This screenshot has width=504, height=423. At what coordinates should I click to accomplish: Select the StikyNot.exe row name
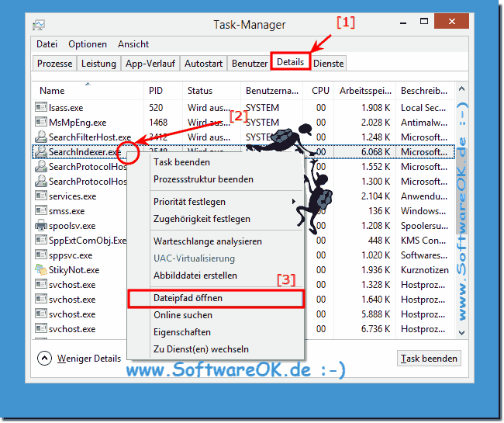click(74, 269)
